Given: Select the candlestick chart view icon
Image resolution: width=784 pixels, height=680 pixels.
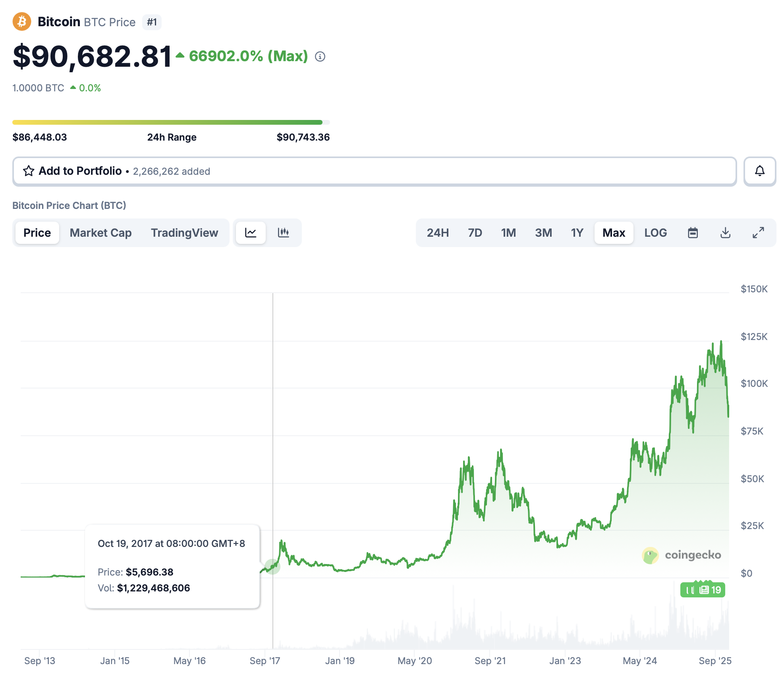Looking at the screenshot, I should tap(284, 233).
